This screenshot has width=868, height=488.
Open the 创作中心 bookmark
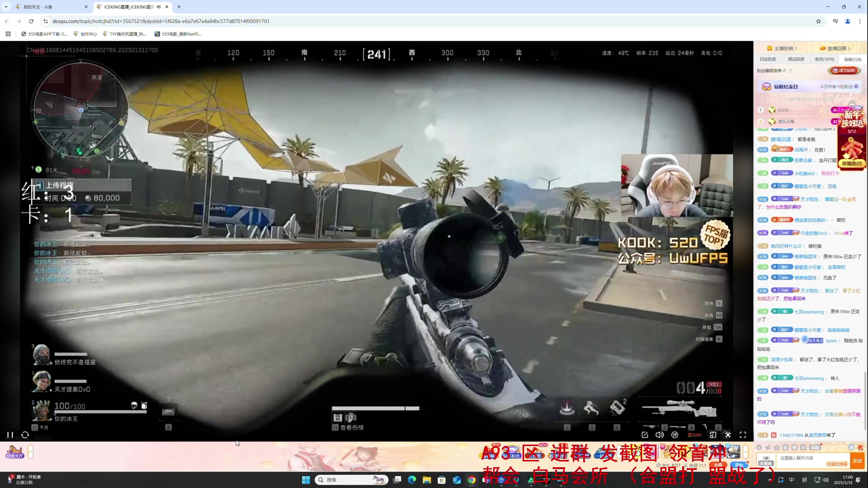pyautogui.click(x=85, y=34)
